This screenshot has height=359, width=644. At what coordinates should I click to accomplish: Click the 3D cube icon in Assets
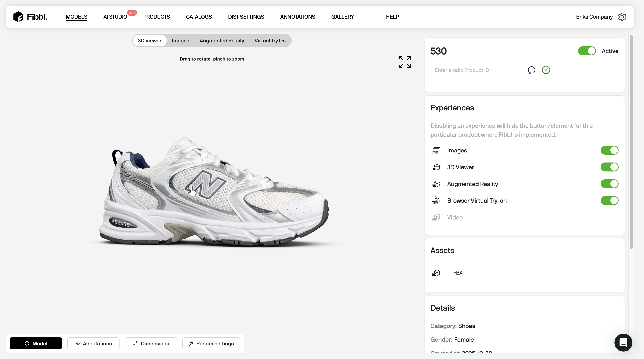pos(436,273)
